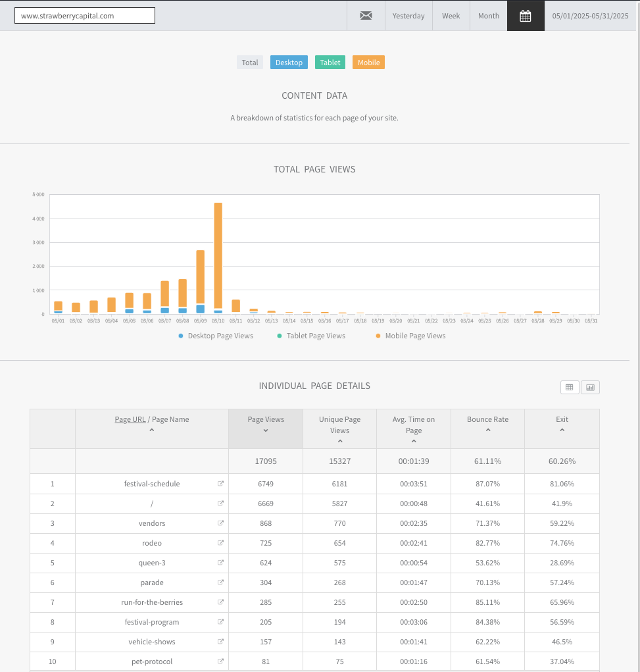This screenshot has height=672, width=640.
Task: Click the envelope email report icon
Action: pyautogui.click(x=366, y=16)
